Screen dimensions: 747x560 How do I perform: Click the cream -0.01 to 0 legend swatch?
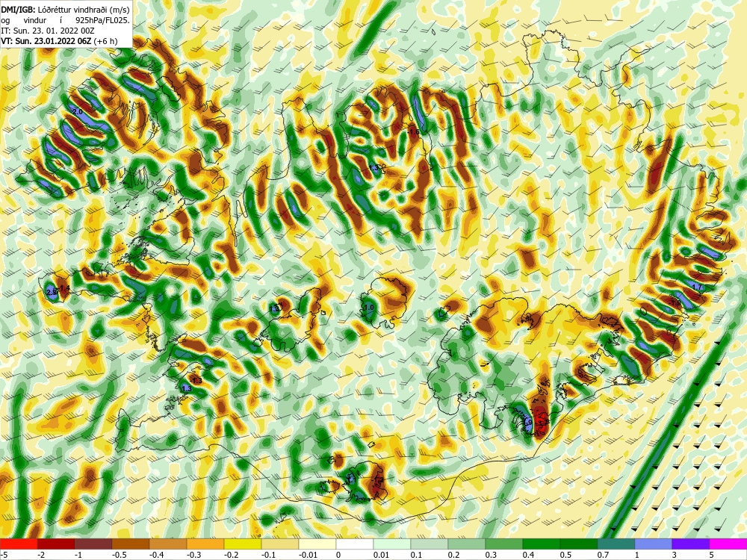(x=317, y=544)
